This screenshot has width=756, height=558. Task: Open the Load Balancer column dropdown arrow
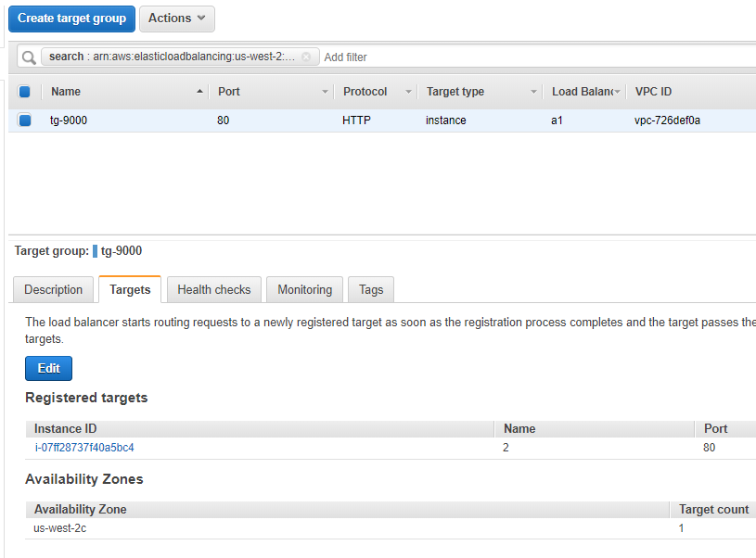pyautogui.click(x=617, y=92)
